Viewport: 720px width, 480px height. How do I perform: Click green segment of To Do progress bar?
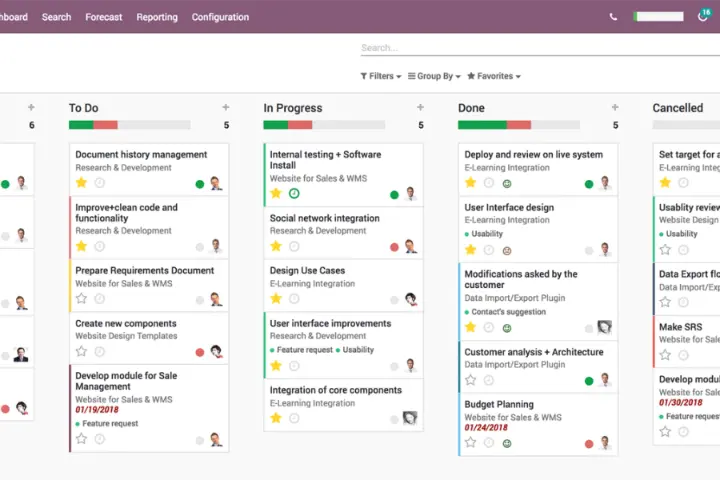click(80, 125)
